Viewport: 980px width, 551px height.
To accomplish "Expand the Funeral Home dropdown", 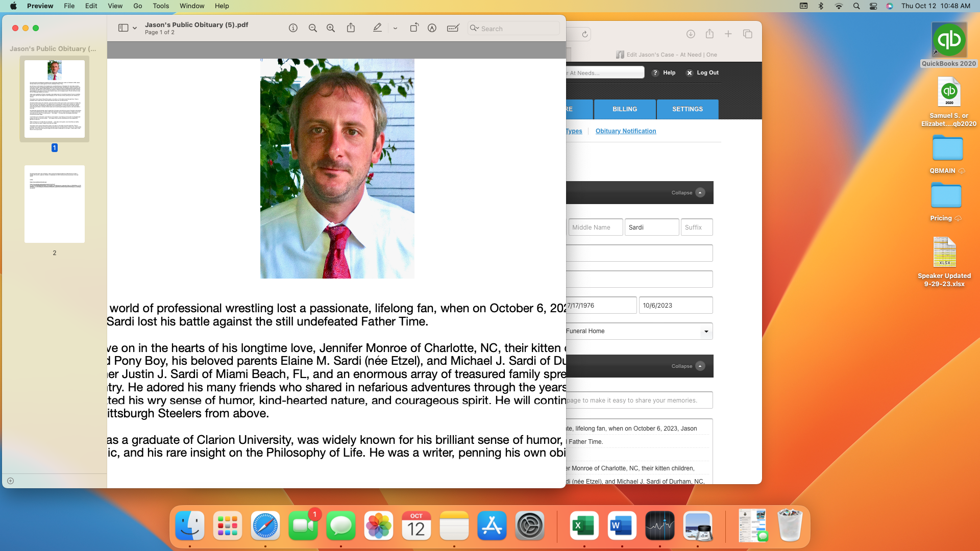I will (x=706, y=332).
